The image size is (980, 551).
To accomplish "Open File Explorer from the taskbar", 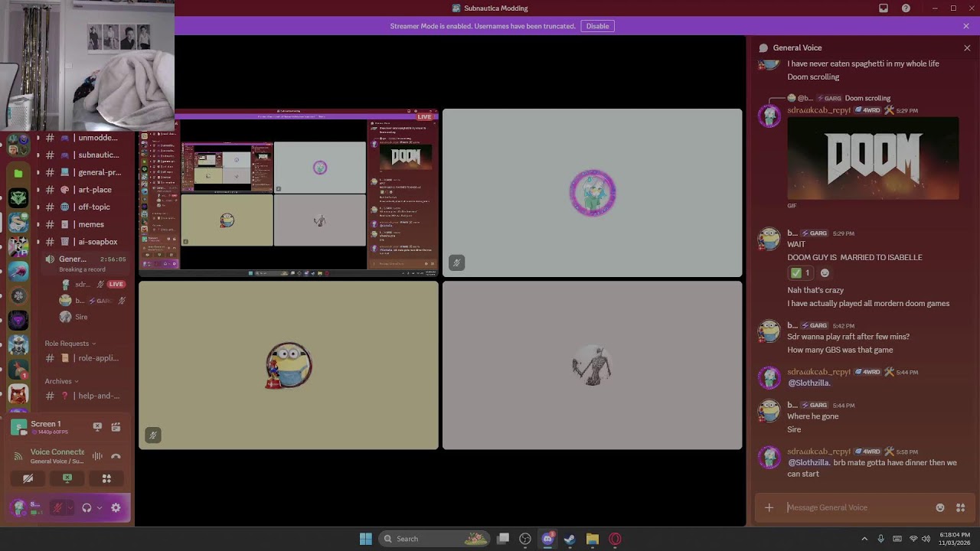I will 592,539.
